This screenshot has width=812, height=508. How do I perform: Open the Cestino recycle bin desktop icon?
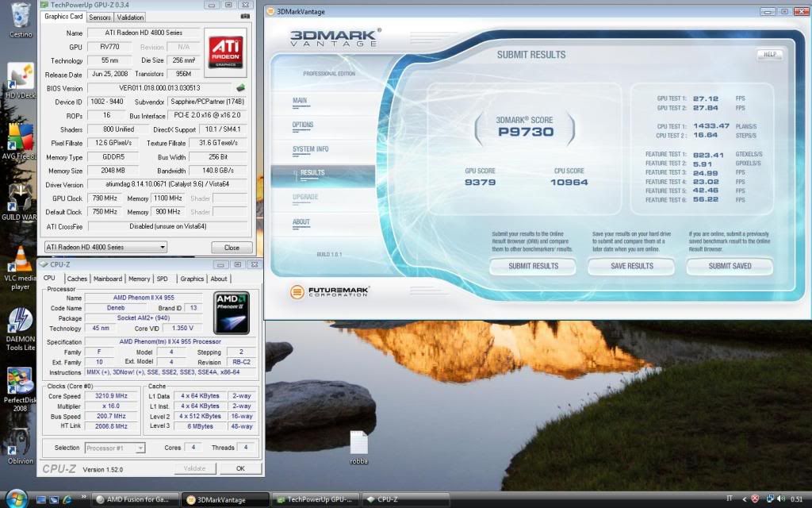click(x=21, y=20)
